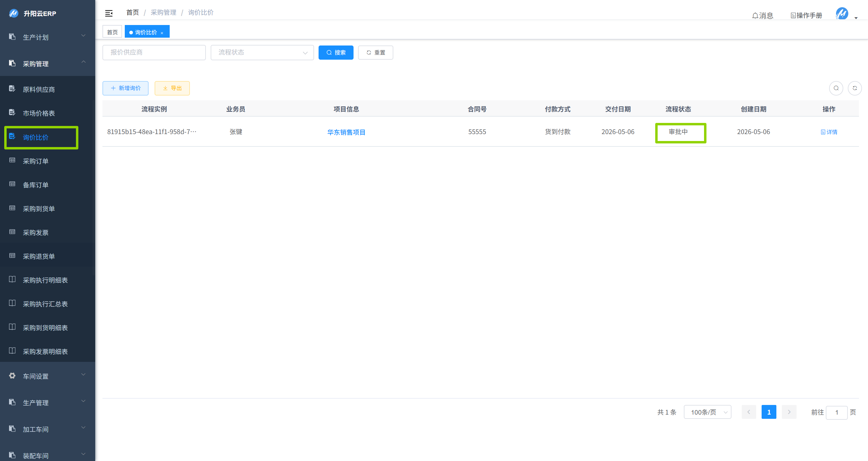Open the 消息 notification bell

tap(763, 15)
